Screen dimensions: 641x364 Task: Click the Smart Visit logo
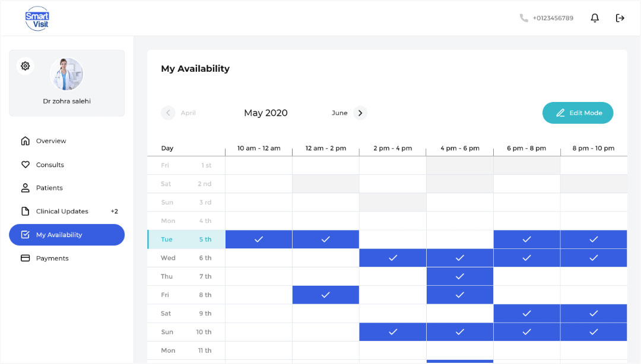click(37, 18)
